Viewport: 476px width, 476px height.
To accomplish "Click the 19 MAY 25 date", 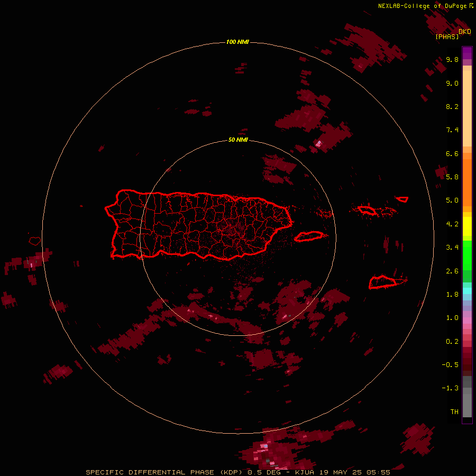I will click(341, 472).
